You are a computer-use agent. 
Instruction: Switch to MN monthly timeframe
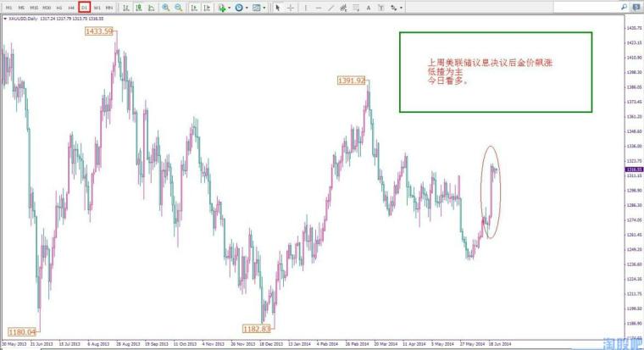pyautogui.click(x=109, y=8)
